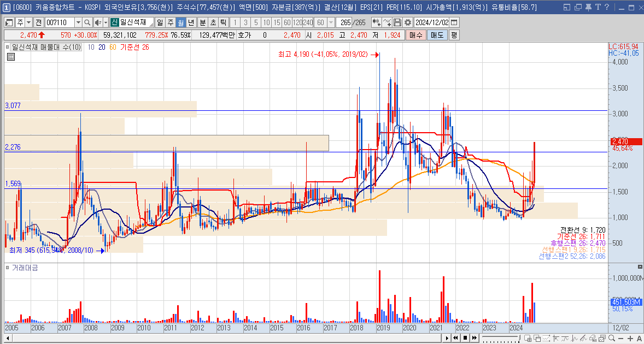Viewport: 644px width, 344px height.
Task: Click the speaker sound alert icon
Action: (98, 22)
